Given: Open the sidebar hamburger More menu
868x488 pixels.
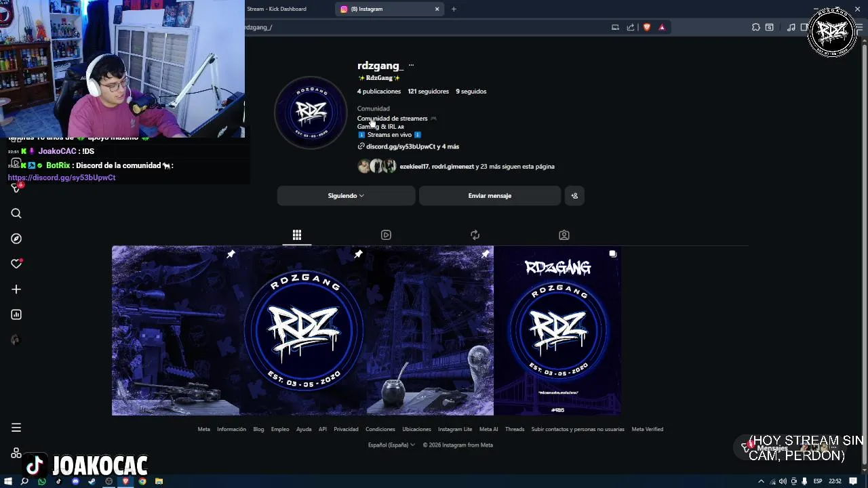Looking at the screenshot, I should click(x=16, y=428).
